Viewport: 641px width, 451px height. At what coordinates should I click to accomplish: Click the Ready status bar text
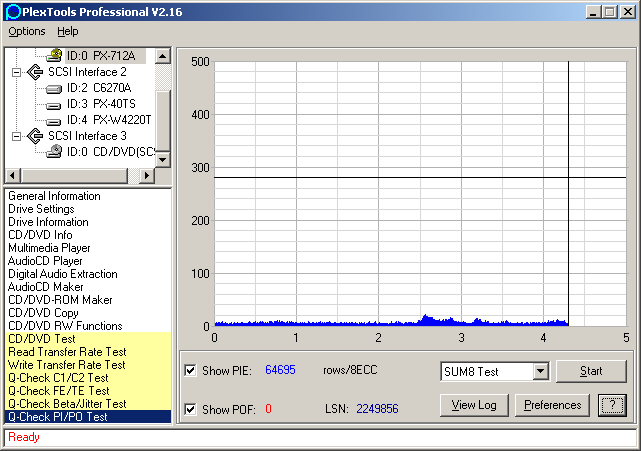[x=24, y=437]
